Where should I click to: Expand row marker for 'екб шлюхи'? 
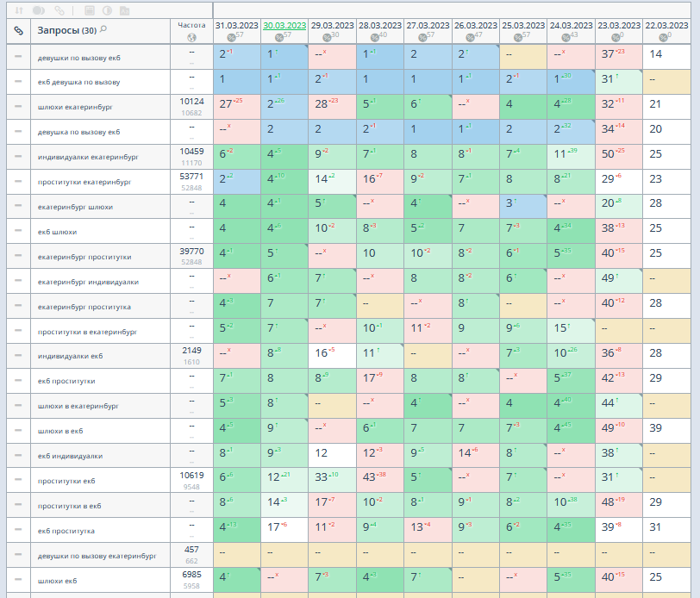pos(18,232)
